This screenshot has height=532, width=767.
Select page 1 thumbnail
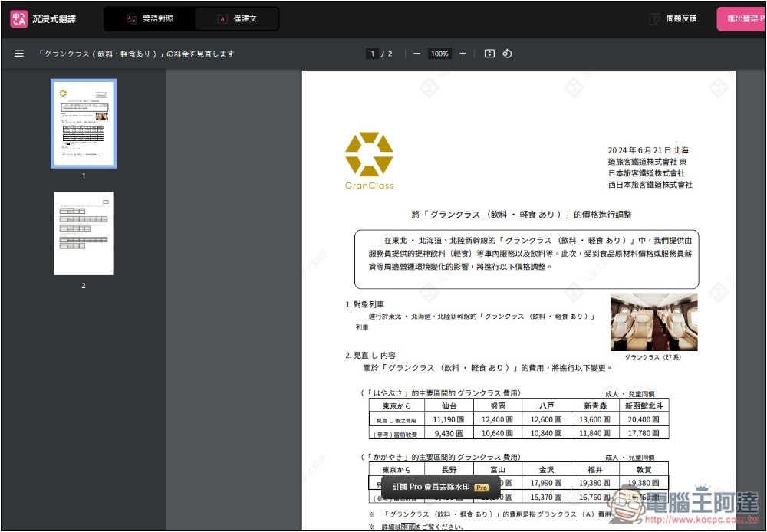[84, 123]
